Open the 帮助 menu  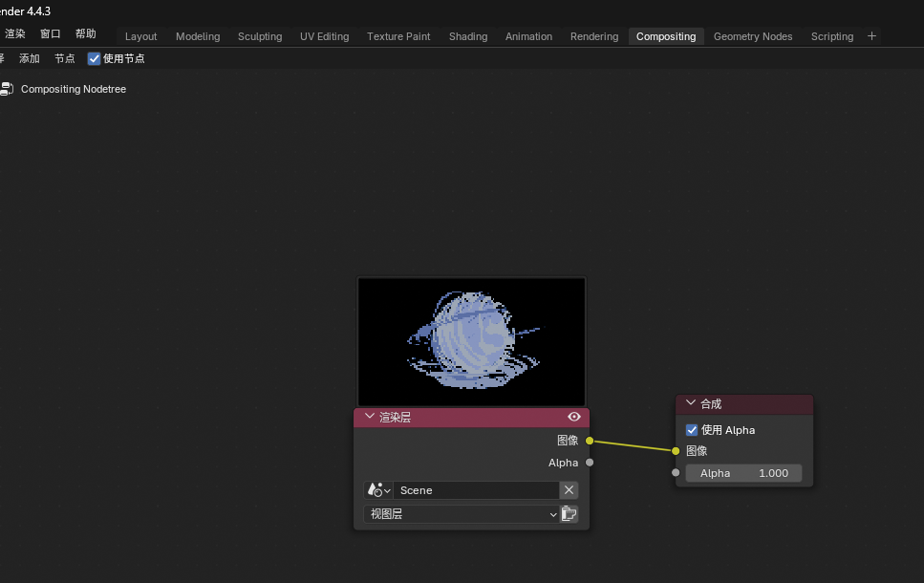(85, 33)
